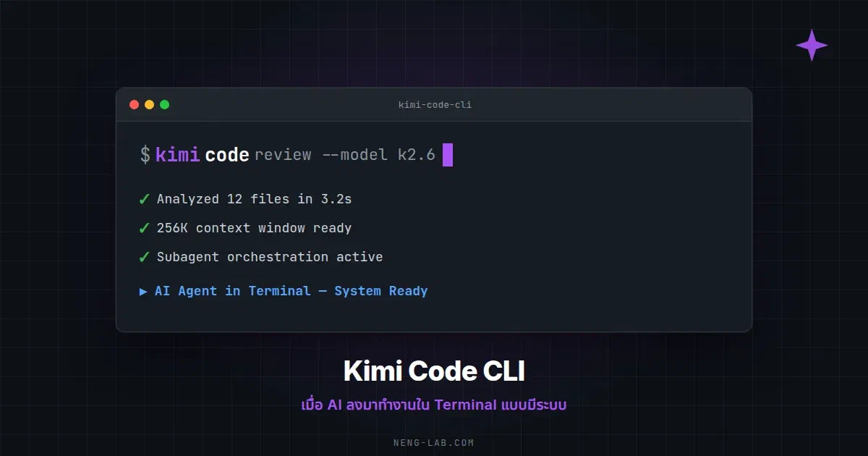Viewport: 868px width, 456px height.
Task: Click the purple Thai subtitle text
Action: pos(434,405)
